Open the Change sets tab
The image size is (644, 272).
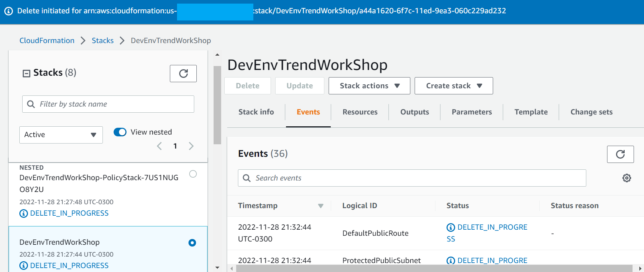[591, 112]
